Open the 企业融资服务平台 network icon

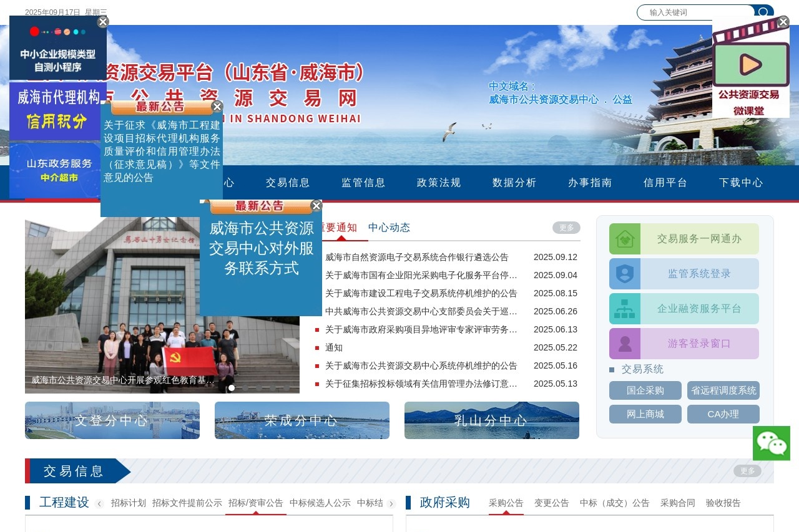point(625,308)
